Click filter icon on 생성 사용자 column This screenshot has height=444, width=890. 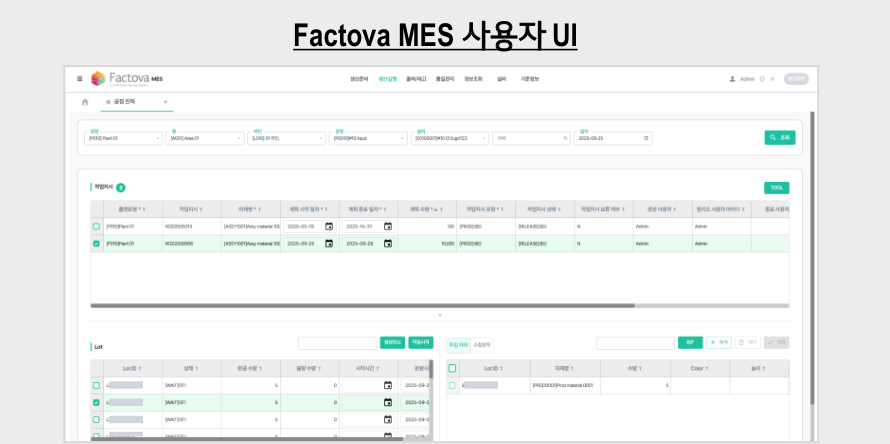point(674,210)
